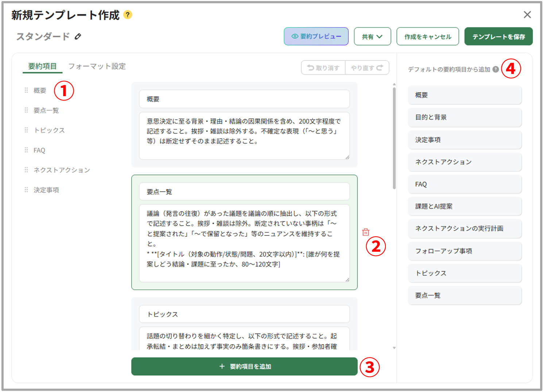Click the drag handle icon for FAQ
Viewport: 543px width, 392px height.
pyautogui.click(x=26, y=150)
